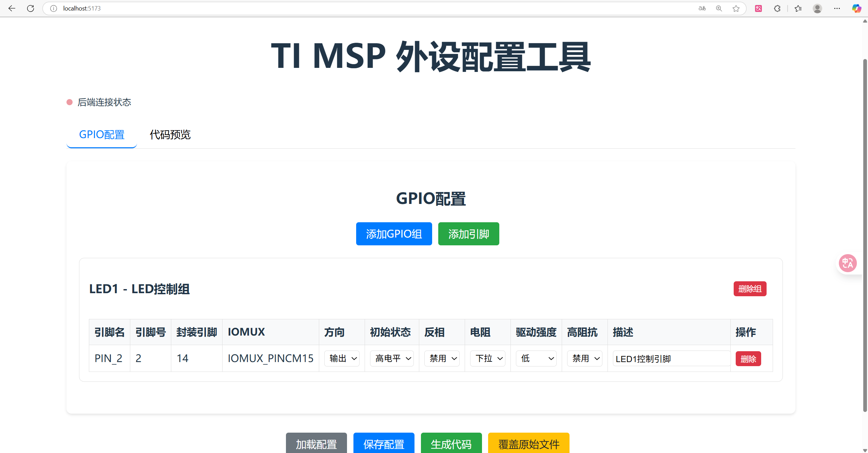Reload the localhost page
Image resolution: width=868 pixels, height=453 pixels.
(x=31, y=8)
